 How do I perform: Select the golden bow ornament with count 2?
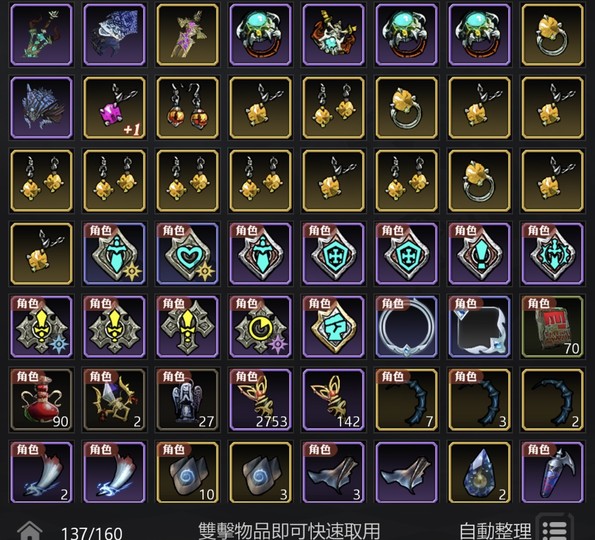[x=115, y=400]
